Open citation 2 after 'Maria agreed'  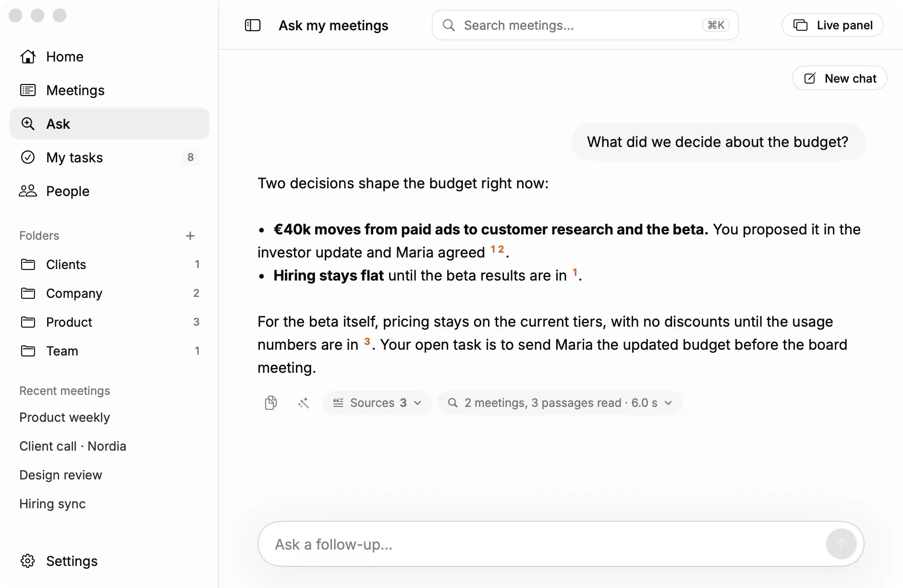click(501, 249)
